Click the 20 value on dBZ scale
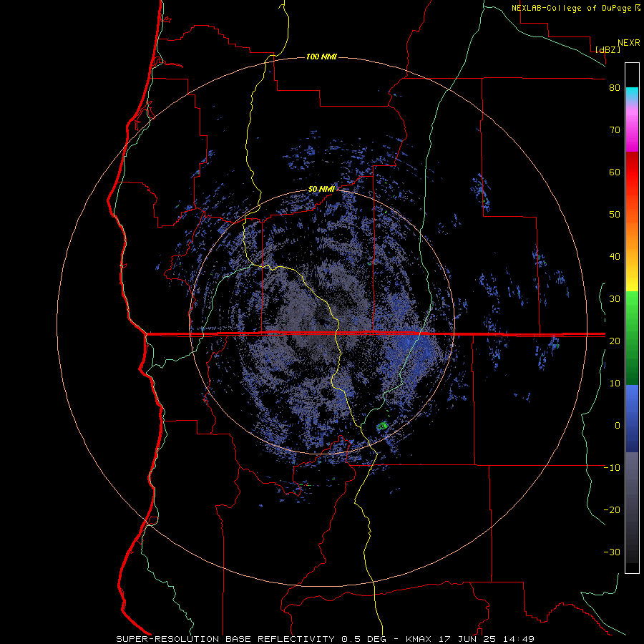 615,341
